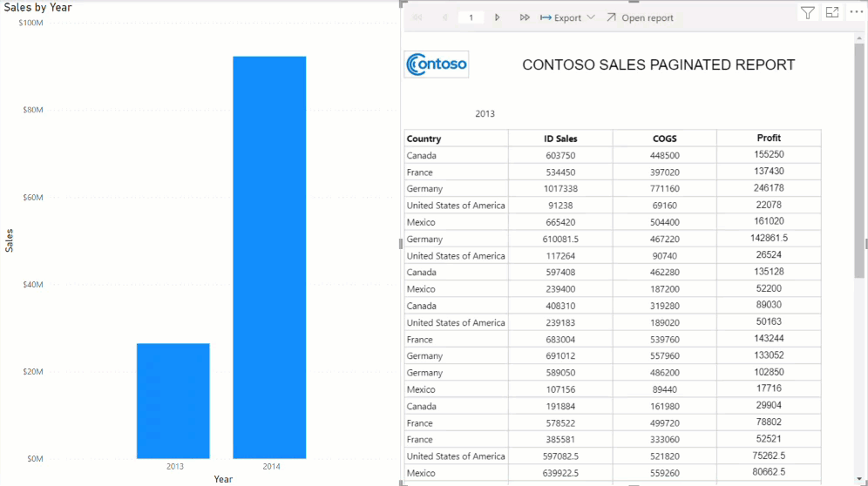Screen dimensions: 868x486
Task: Click the COGS column header
Action: [664, 138]
